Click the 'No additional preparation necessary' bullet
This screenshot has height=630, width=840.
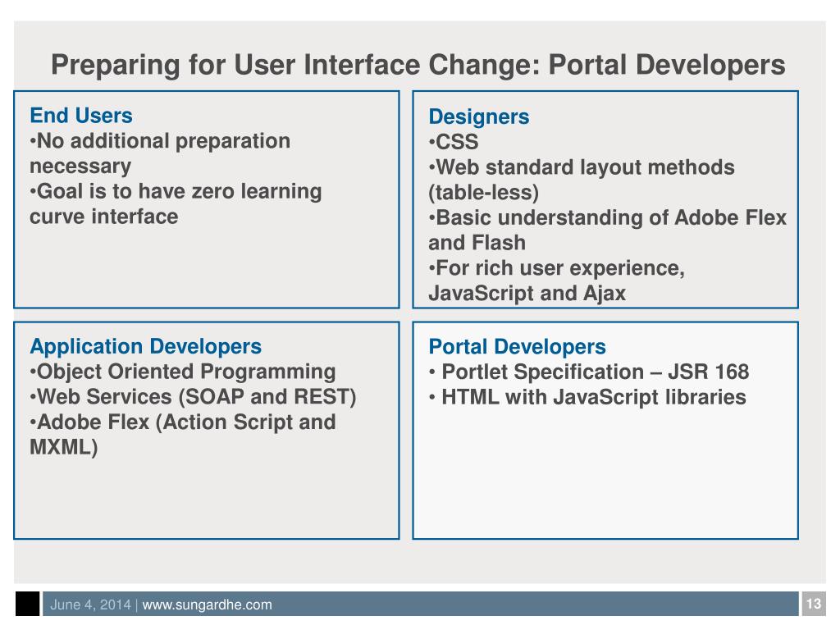[x=160, y=153]
